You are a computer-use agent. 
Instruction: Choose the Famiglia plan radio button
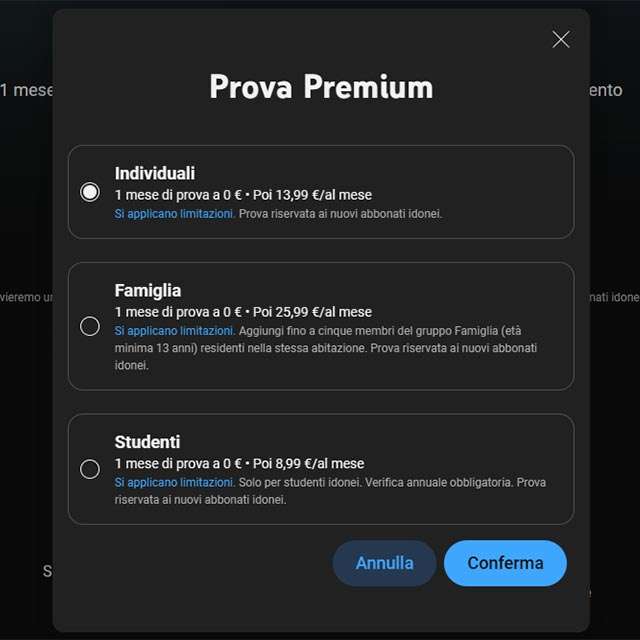[90, 326]
